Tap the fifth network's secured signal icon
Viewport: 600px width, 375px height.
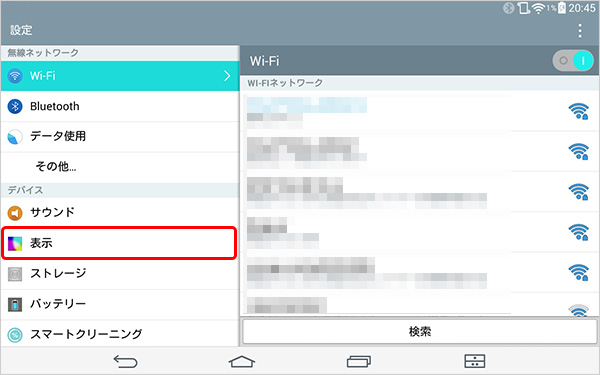click(578, 272)
